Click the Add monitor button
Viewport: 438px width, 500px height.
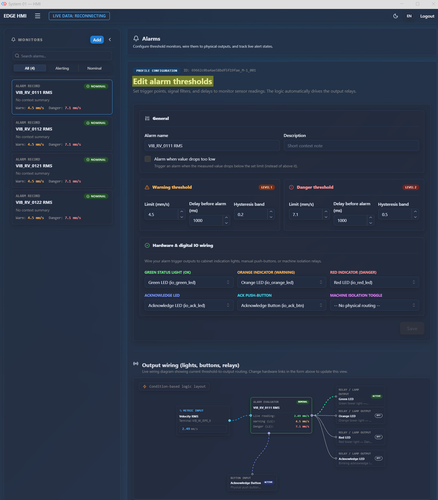97,40
